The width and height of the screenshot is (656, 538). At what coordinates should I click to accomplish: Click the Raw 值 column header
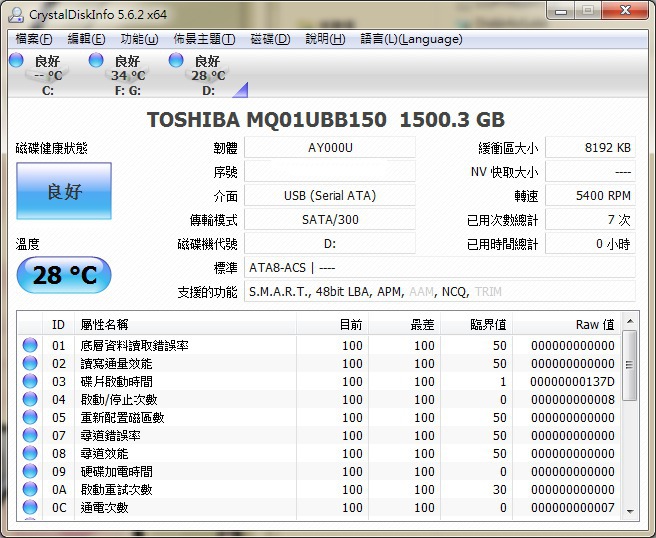point(567,324)
